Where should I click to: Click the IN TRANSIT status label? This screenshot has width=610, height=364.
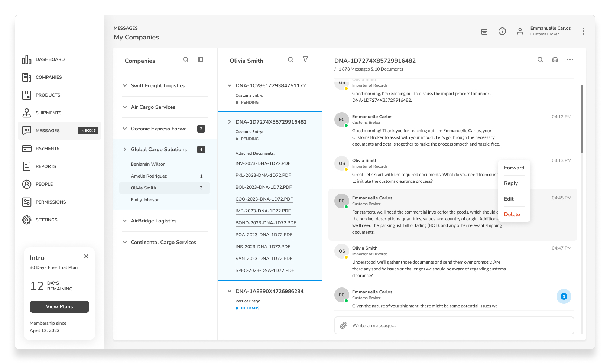[x=252, y=308]
